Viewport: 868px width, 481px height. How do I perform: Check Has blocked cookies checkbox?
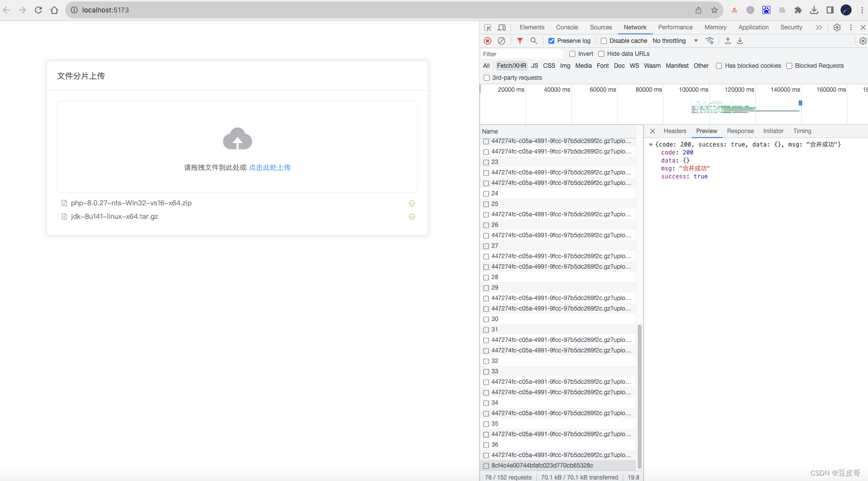[719, 66]
